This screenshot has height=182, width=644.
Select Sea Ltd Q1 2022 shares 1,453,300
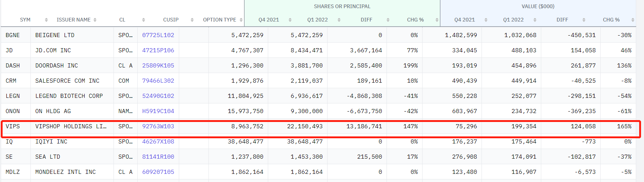[306, 157]
